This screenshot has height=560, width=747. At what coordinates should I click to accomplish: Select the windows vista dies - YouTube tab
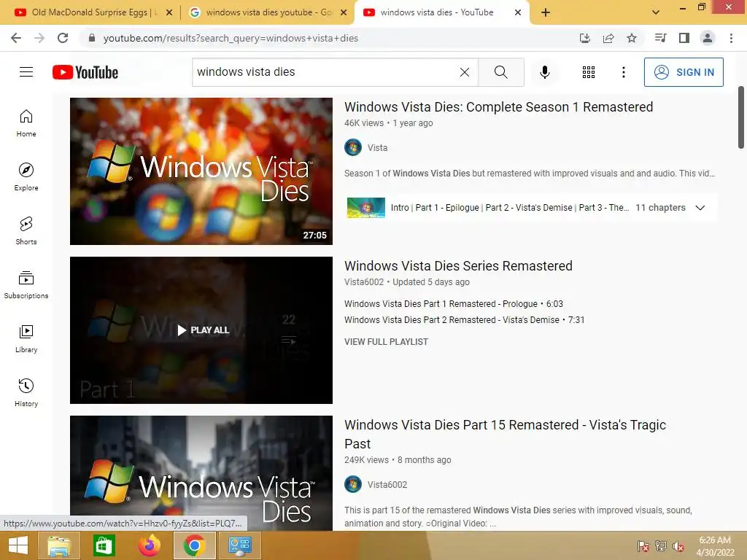click(x=442, y=12)
